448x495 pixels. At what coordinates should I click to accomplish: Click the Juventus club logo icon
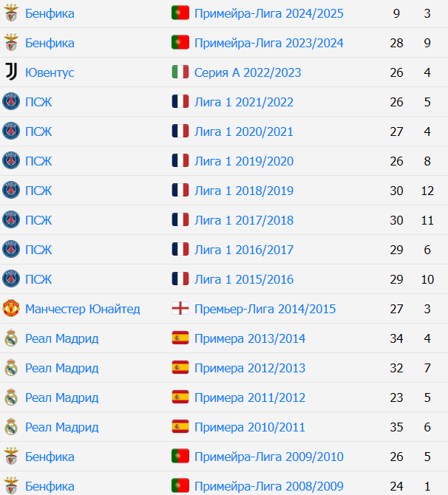11,72
